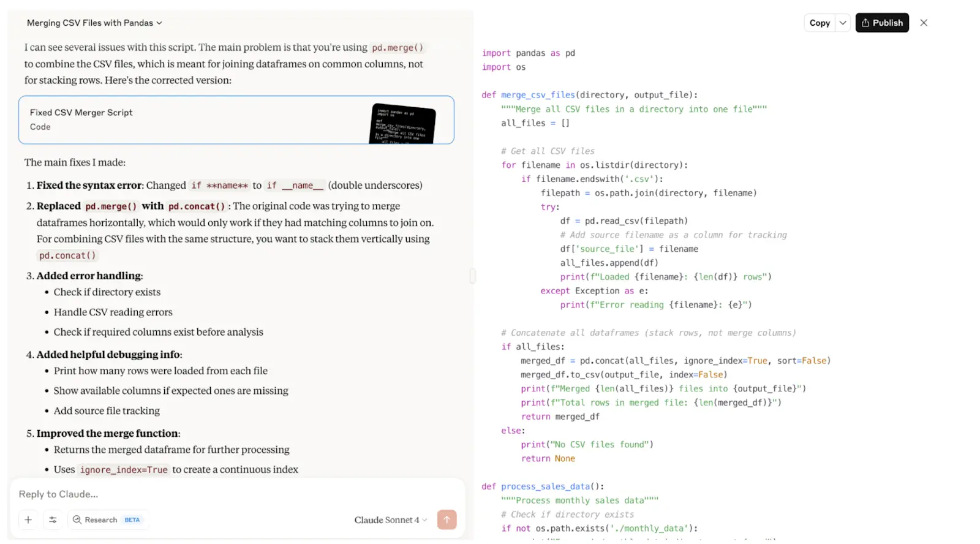This screenshot has height=544, width=980.
Task: Click the '# Get all CSV files' comment
Action: point(548,151)
